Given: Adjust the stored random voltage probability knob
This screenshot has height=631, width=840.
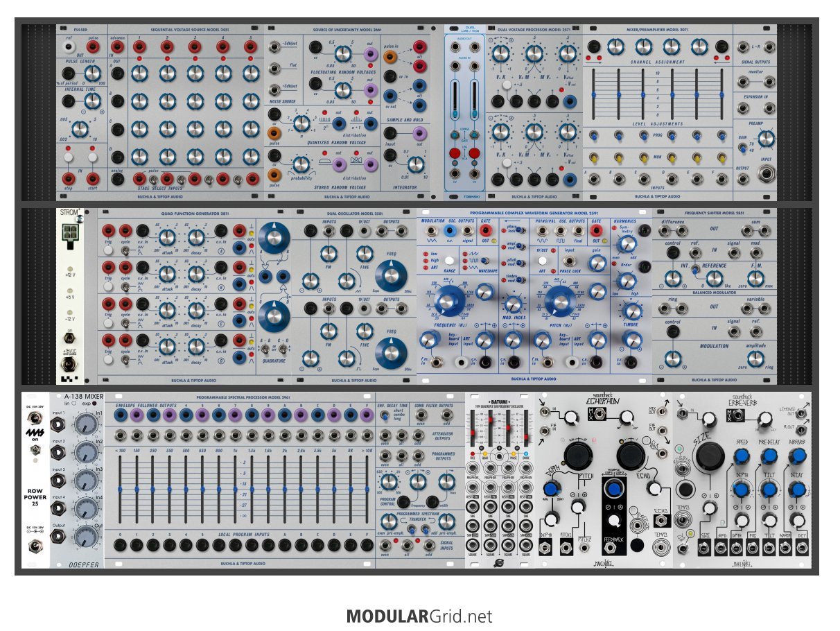Looking at the screenshot, I should point(301,165).
